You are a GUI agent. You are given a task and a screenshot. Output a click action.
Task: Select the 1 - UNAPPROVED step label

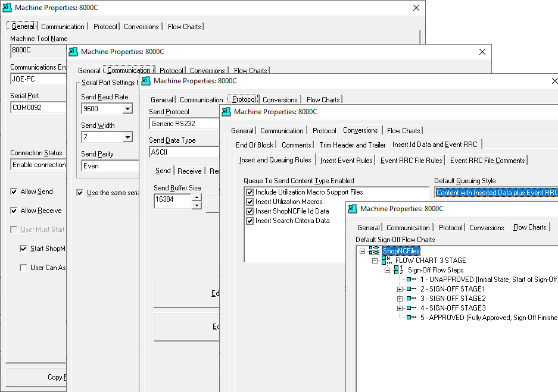click(488, 280)
